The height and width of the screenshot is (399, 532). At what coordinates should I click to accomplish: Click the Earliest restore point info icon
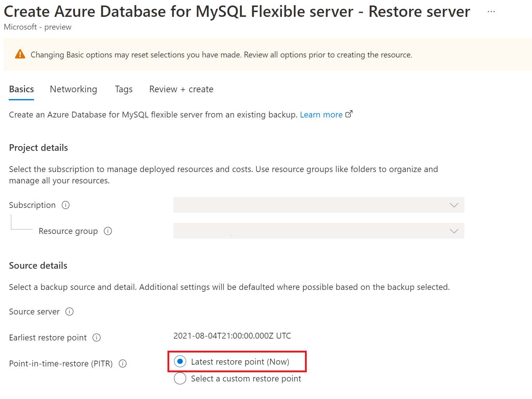point(97,338)
